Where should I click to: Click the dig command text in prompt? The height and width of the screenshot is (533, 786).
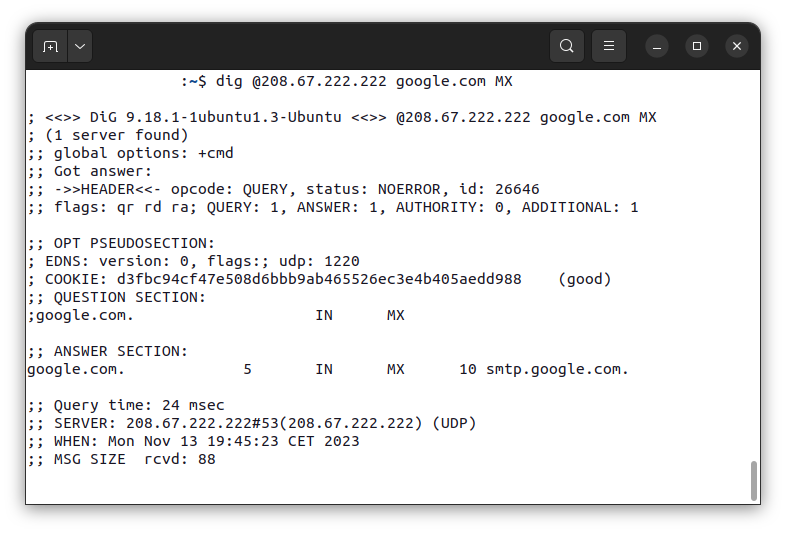pos(364,81)
